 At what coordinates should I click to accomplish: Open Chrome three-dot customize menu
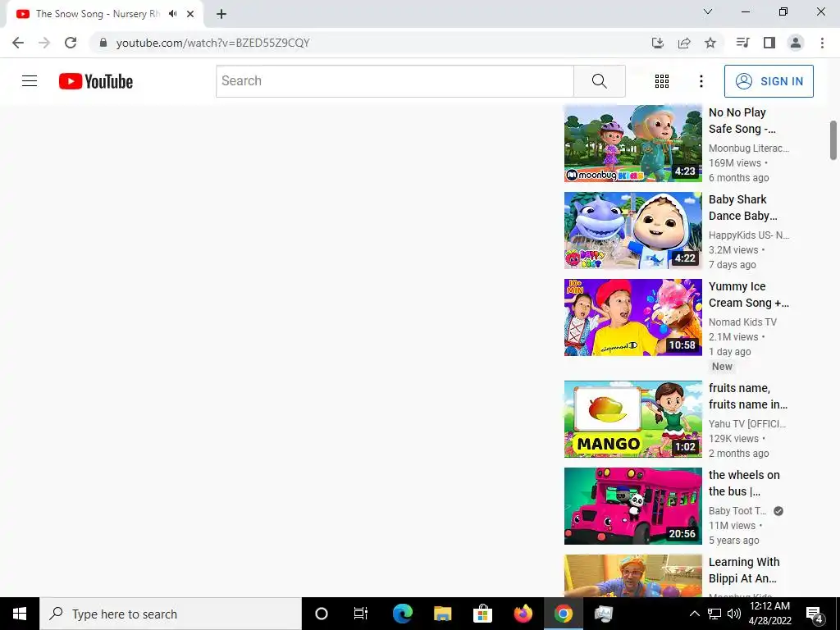[822, 43]
